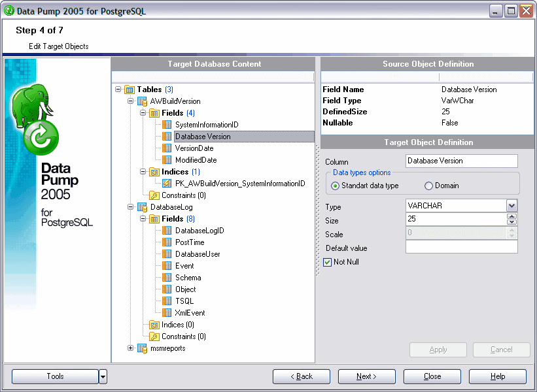Click the DatabaseUser field icon
Screen dimensions: 537x392
pyautogui.click(x=167, y=253)
